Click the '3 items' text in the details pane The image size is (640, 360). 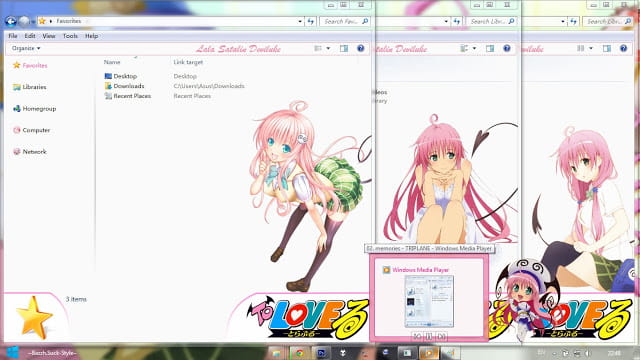(x=76, y=299)
